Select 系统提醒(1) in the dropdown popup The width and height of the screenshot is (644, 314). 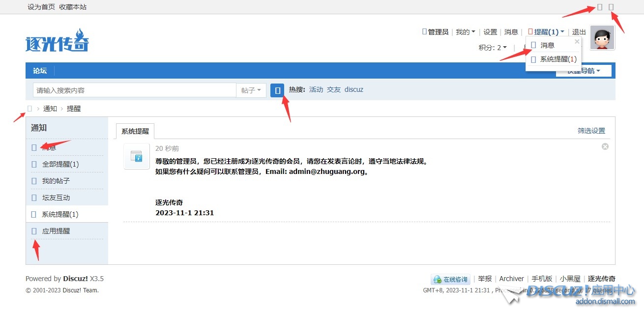tap(558, 59)
